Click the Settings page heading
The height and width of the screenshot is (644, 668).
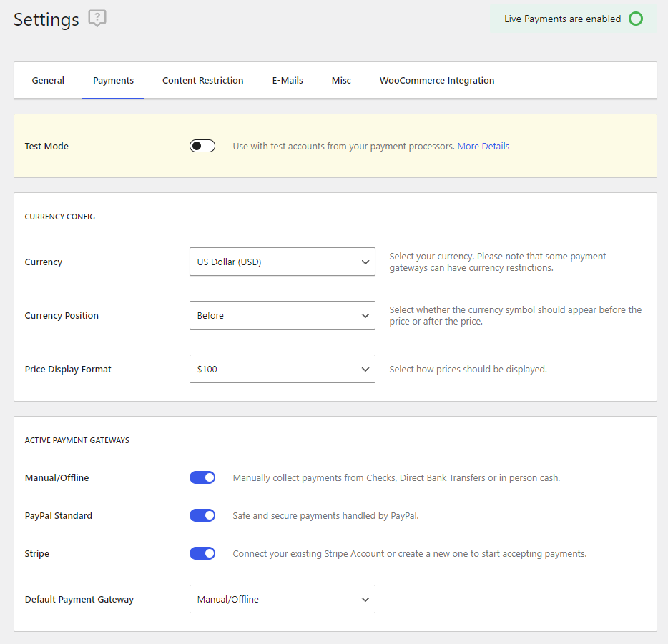click(46, 19)
